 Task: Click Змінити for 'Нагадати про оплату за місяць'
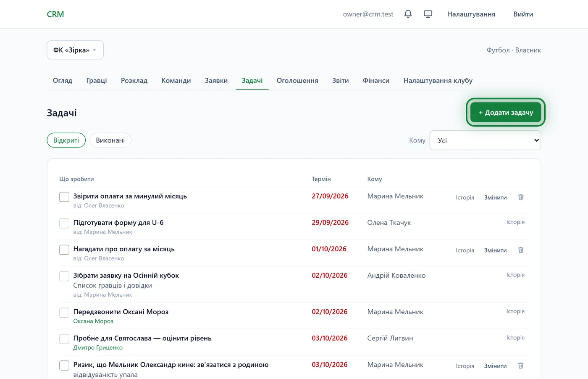(495, 250)
